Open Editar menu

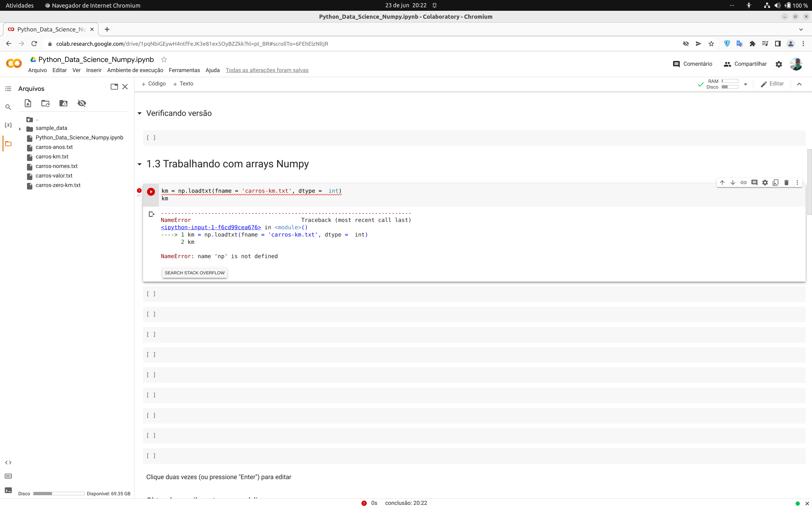pyautogui.click(x=60, y=70)
